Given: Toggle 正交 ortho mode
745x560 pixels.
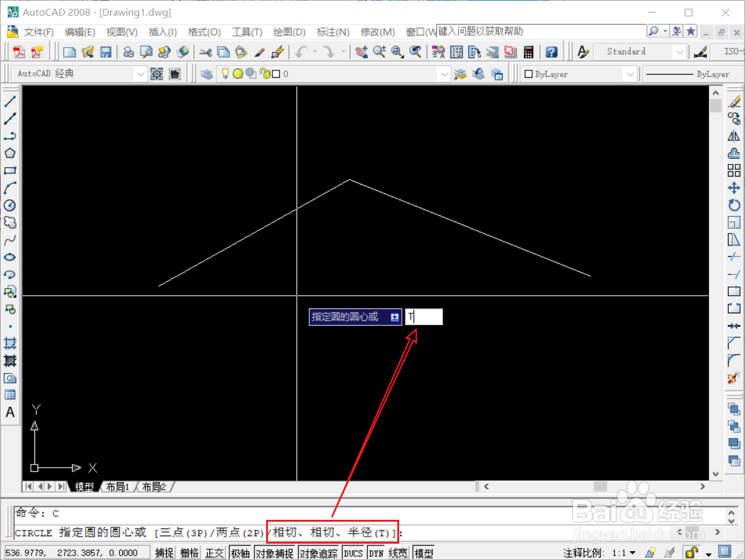Looking at the screenshot, I should (x=214, y=553).
